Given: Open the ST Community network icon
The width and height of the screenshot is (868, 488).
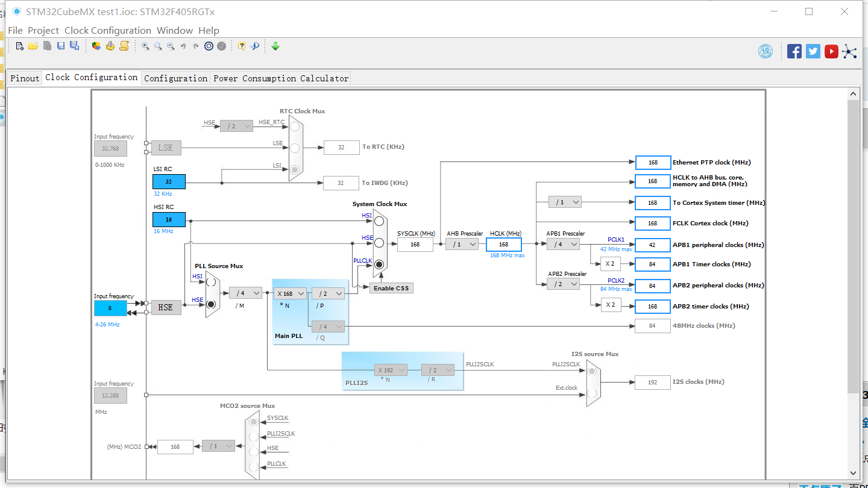Looking at the screenshot, I should point(850,51).
